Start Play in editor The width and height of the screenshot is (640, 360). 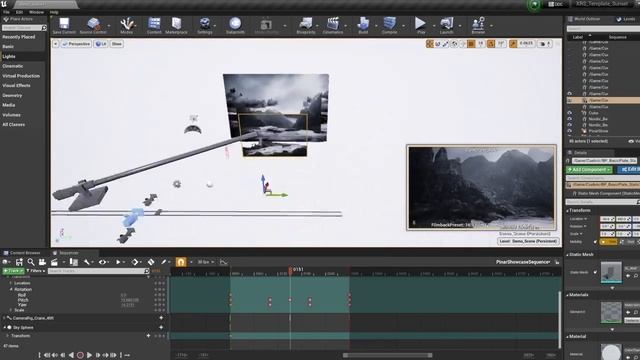click(420, 25)
